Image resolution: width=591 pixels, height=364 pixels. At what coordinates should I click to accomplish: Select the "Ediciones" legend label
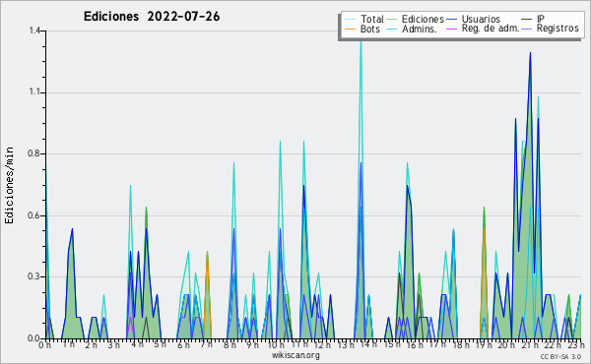423,19
